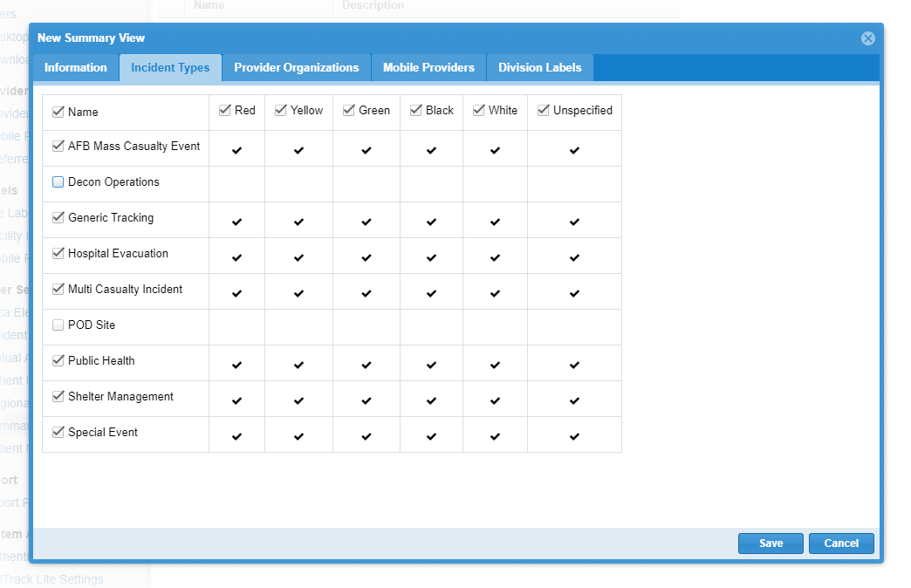Click Yellow checkmark in Public Health row
Image resolution: width=911 pixels, height=588 pixels.
(x=298, y=365)
